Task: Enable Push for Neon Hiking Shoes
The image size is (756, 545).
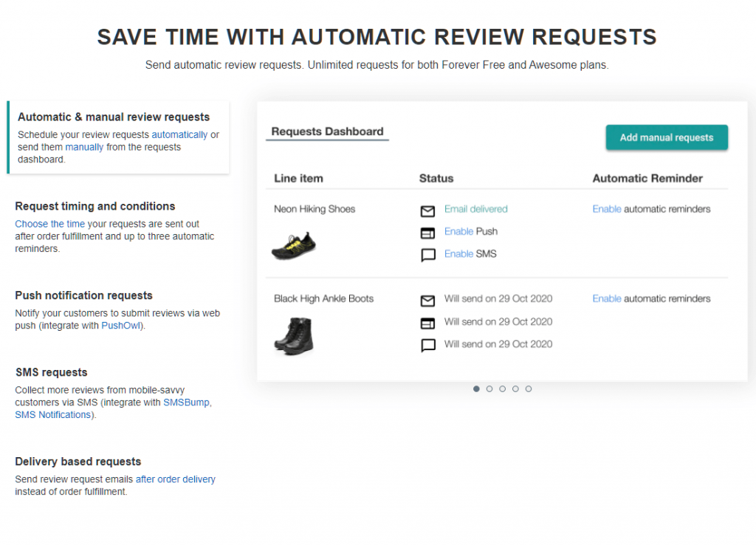Action: (x=458, y=231)
